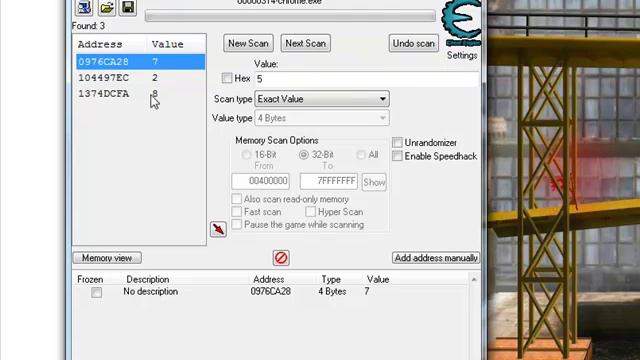
Task: Open the Scan type dropdown
Action: (x=322, y=99)
